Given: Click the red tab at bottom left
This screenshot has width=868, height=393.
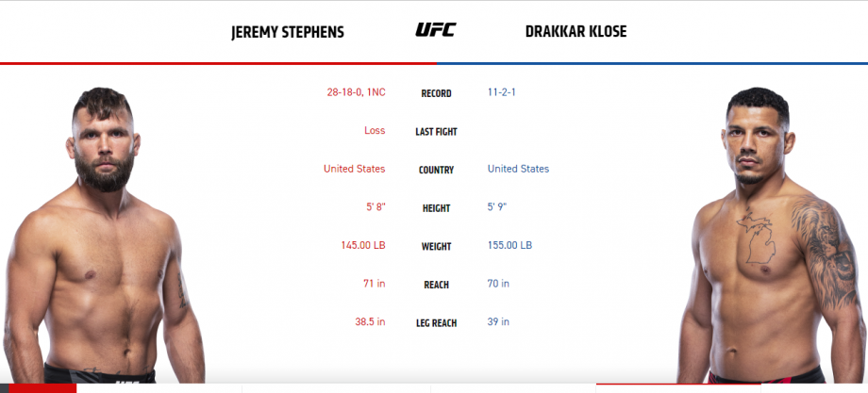Looking at the screenshot, I should pos(42,388).
